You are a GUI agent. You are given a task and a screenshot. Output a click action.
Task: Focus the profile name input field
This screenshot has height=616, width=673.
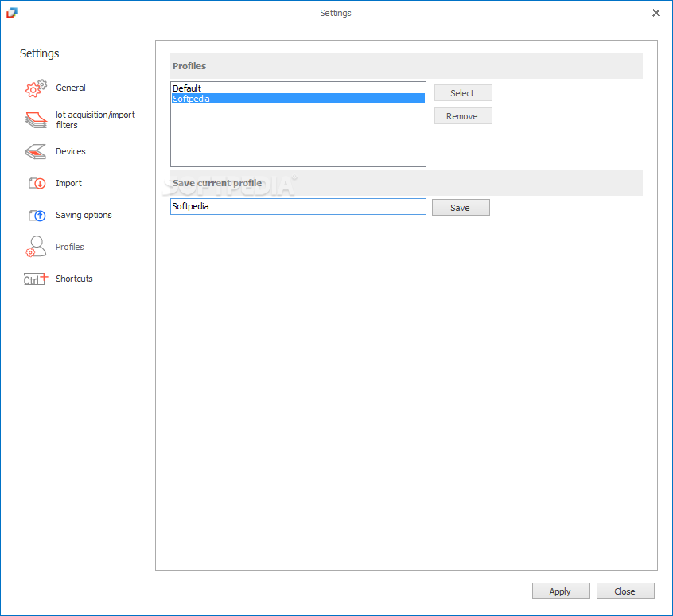pos(298,206)
